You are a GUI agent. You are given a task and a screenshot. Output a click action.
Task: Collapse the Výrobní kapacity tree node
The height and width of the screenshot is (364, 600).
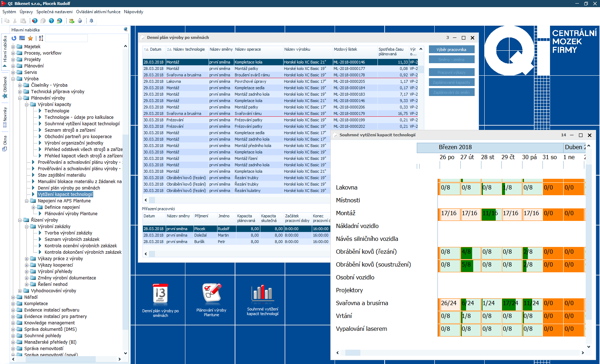27,105
